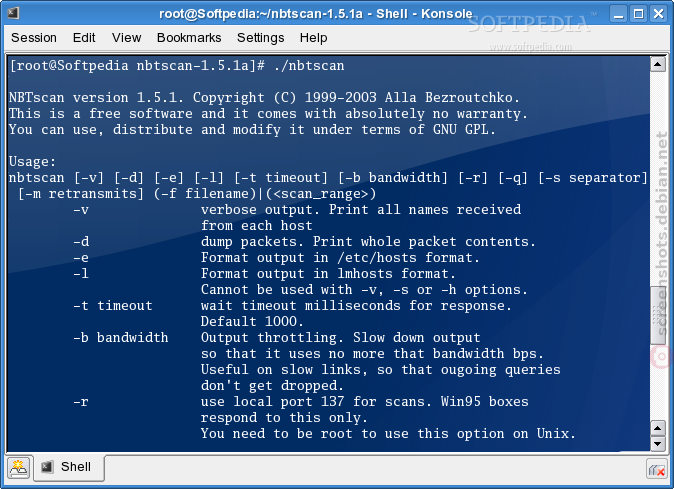Open the window menu icon in title bar
The height and width of the screenshot is (489, 674).
[12, 13]
